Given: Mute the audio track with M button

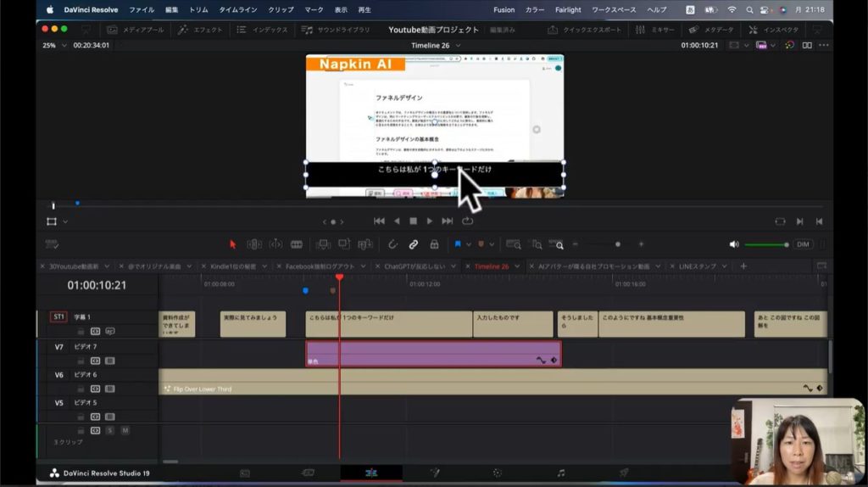Looking at the screenshot, I should pyautogui.click(x=125, y=430).
